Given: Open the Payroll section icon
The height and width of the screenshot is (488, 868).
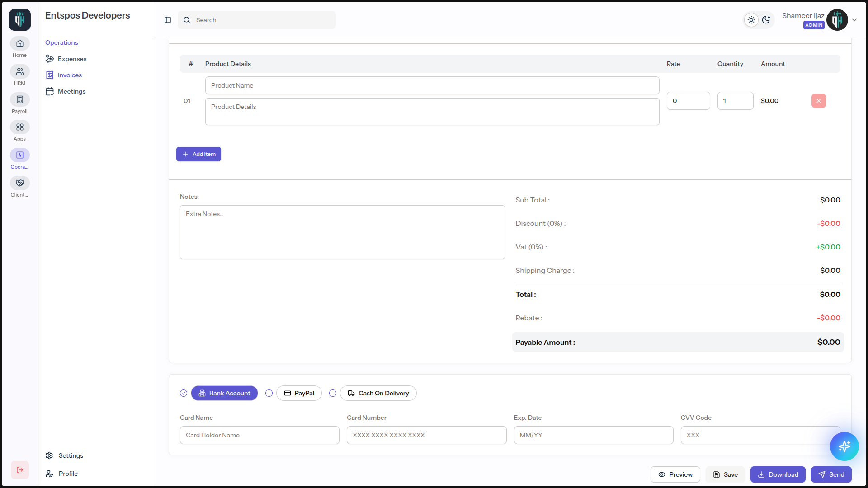Looking at the screenshot, I should click(x=20, y=99).
